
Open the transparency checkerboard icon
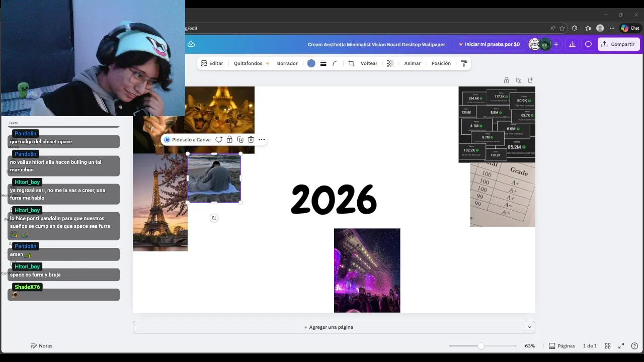390,63
